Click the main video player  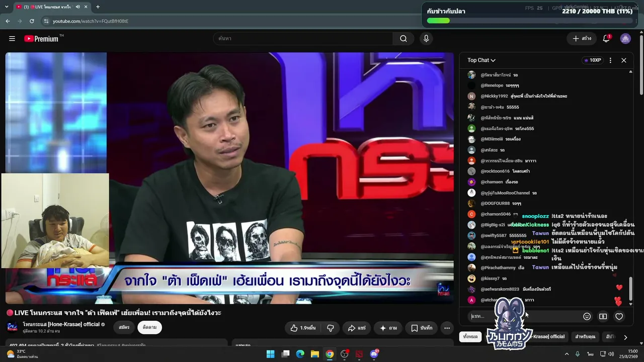(x=229, y=178)
